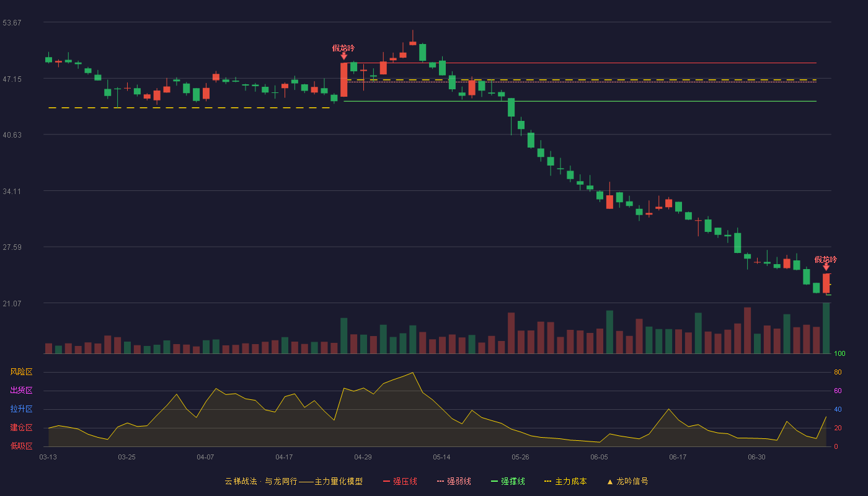
Task: Click the yellow triangle icon beside 龙吟信号
Action: (609, 482)
